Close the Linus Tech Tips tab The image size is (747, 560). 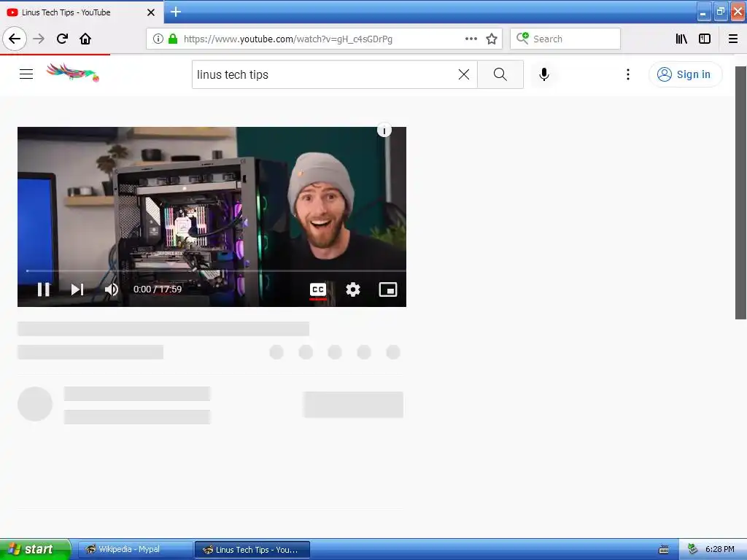tap(151, 12)
